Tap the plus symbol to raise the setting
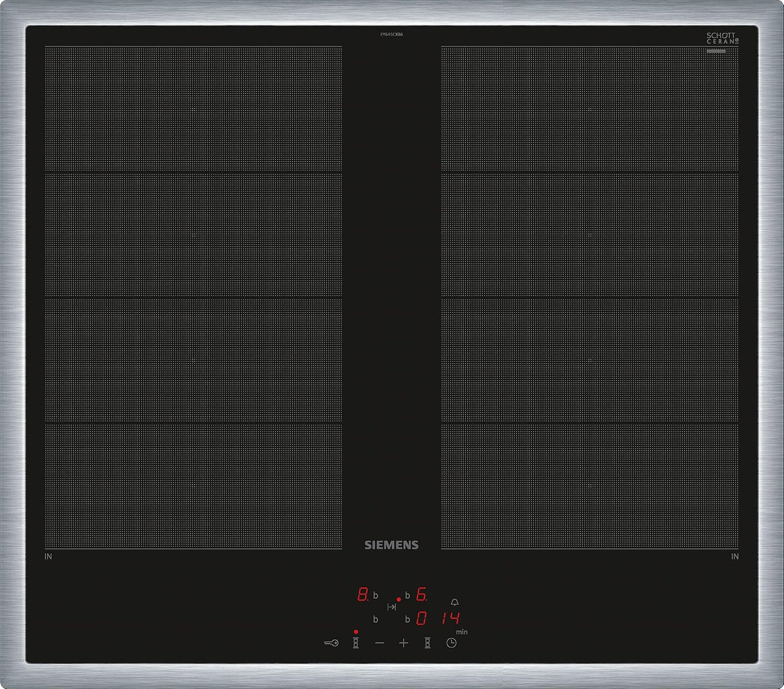This screenshot has height=689, width=784. (x=404, y=643)
